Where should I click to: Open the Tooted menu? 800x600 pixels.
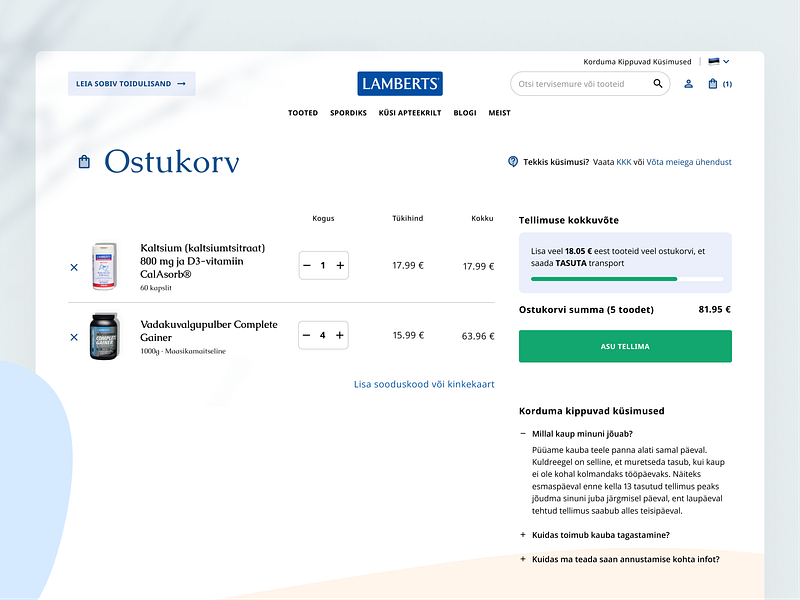[x=303, y=113]
